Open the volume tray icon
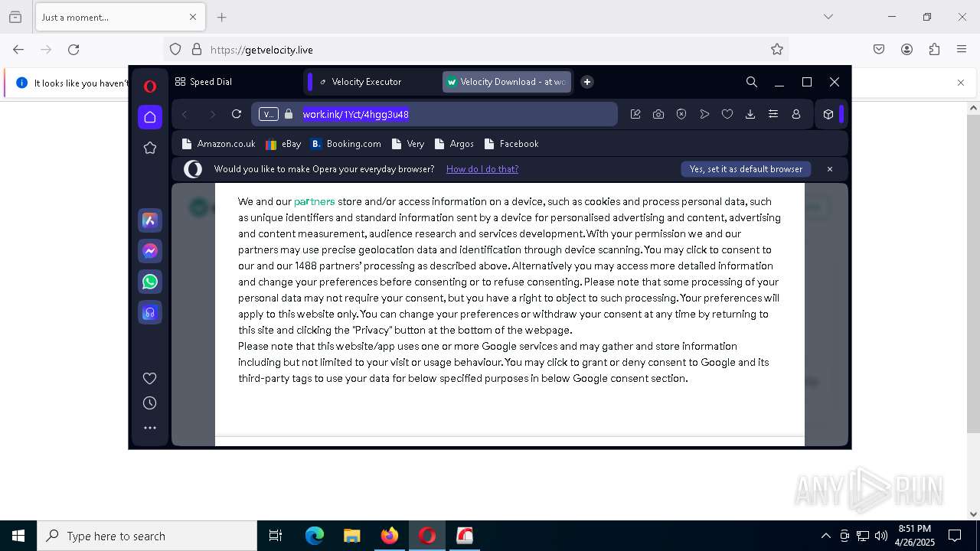This screenshot has height=551, width=980. click(881, 536)
